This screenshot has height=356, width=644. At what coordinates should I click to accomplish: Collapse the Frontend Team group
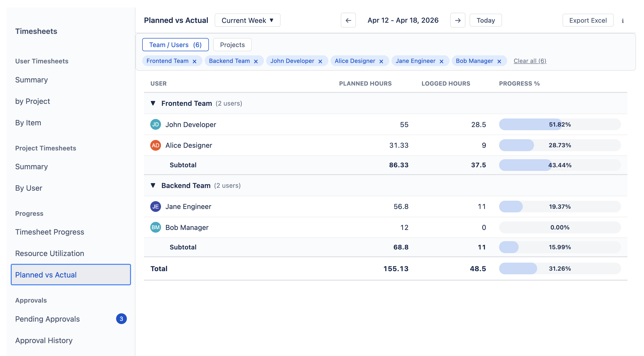point(153,103)
